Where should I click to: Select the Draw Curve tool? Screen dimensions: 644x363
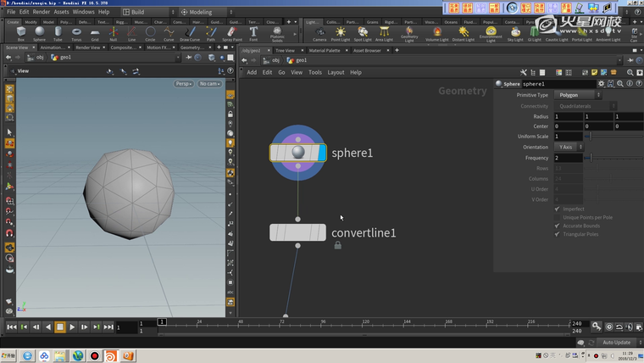click(x=190, y=33)
